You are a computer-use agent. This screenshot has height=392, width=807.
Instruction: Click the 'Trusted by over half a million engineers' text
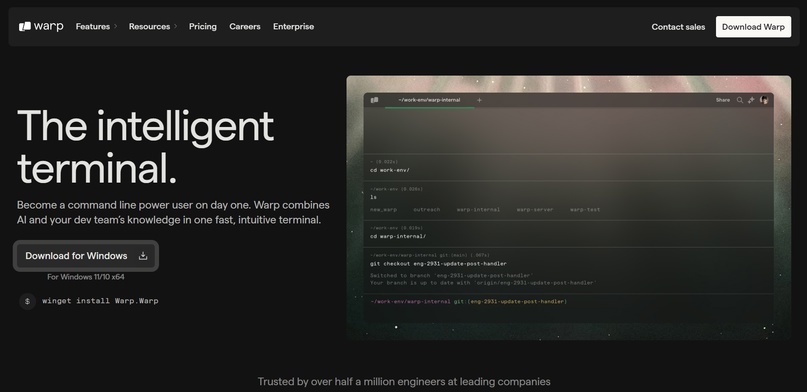point(404,382)
